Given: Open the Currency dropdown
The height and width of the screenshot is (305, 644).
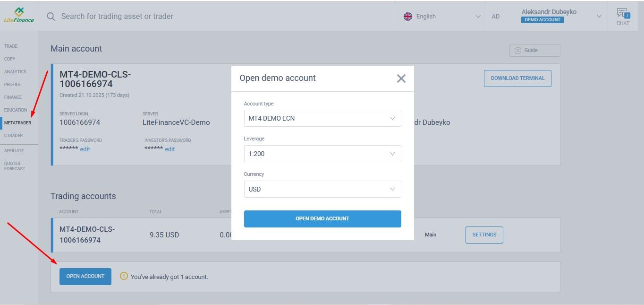Looking at the screenshot, I should click(x=322, y=189).
